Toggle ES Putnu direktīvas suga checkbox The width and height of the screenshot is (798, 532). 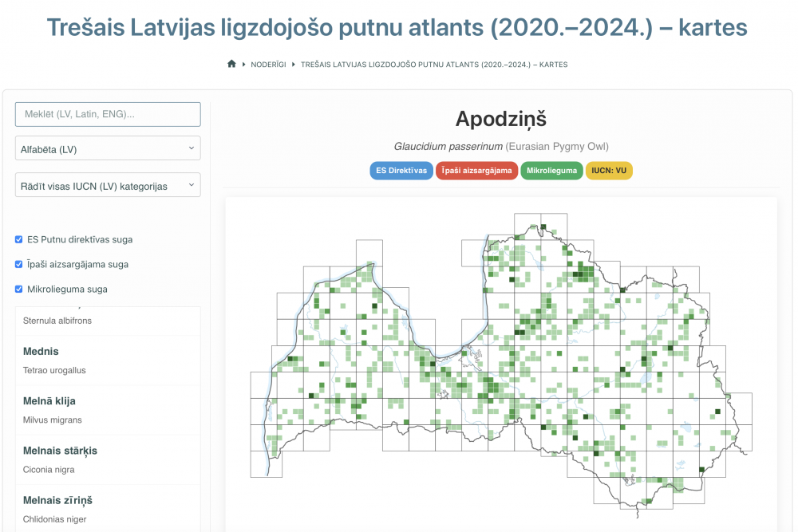[x=19, y=239]
